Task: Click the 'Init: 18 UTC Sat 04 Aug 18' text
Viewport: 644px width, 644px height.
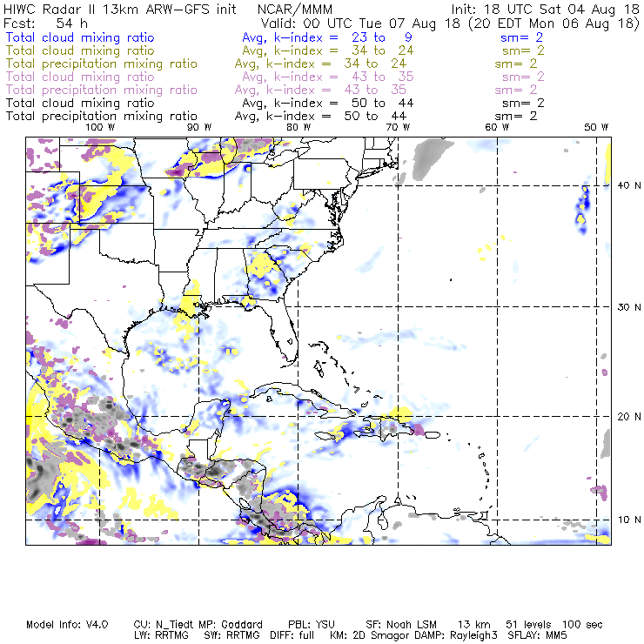Action: point(545,9)
